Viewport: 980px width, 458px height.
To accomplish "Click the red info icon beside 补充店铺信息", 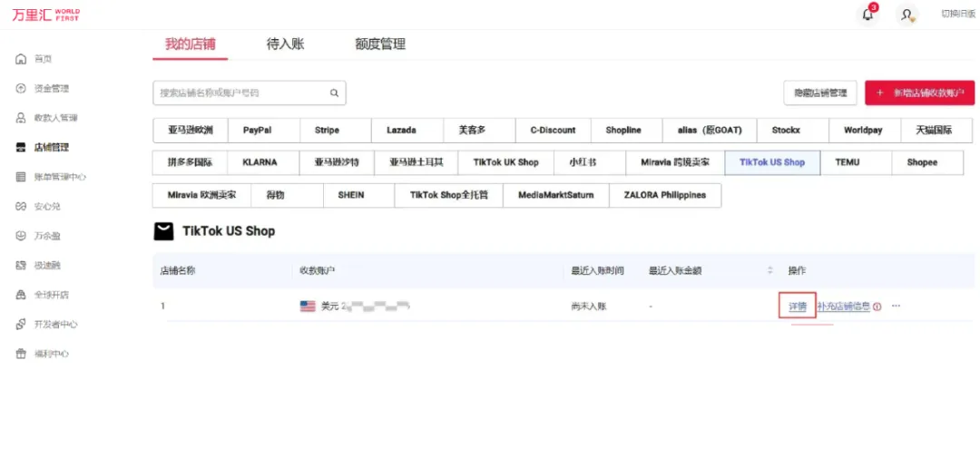I will 877,307.
